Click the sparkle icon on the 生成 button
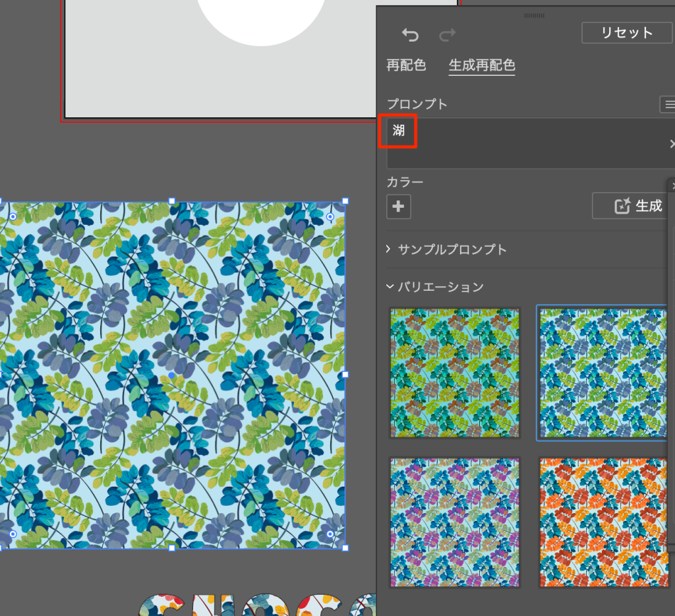This screenshot has width=675, height=616. pos(623,206)
